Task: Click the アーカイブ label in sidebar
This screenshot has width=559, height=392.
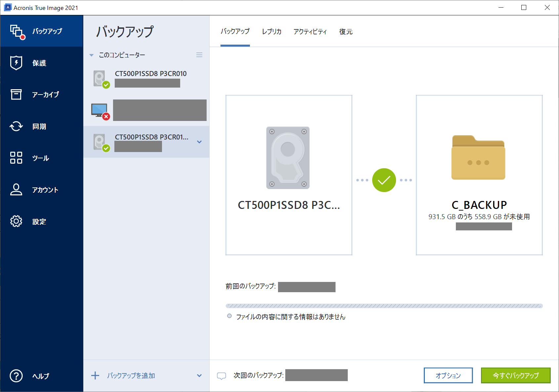Action: coord(46,95)
